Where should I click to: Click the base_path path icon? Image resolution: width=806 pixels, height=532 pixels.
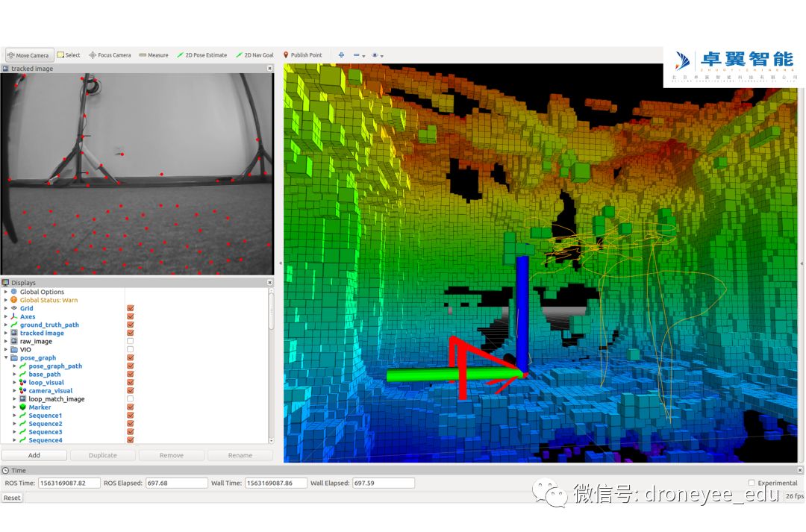[22, 374]
